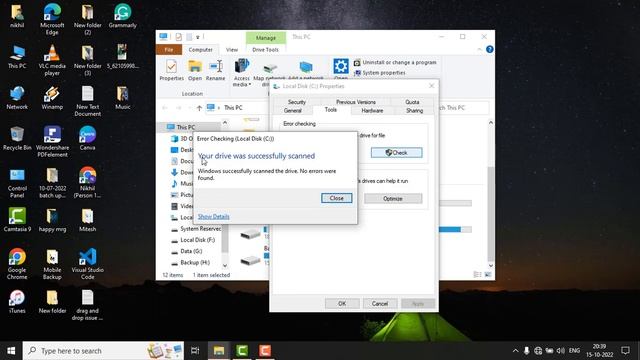Click System properties in the ribbon
Image resolution: width=640 pixels, height=360 pixels.
point(380,73)
